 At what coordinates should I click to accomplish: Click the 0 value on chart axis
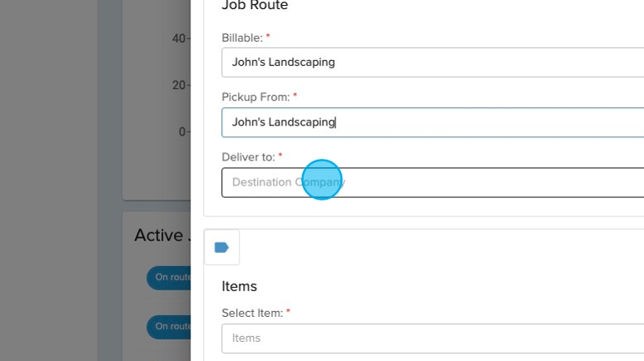click(182, 131)
